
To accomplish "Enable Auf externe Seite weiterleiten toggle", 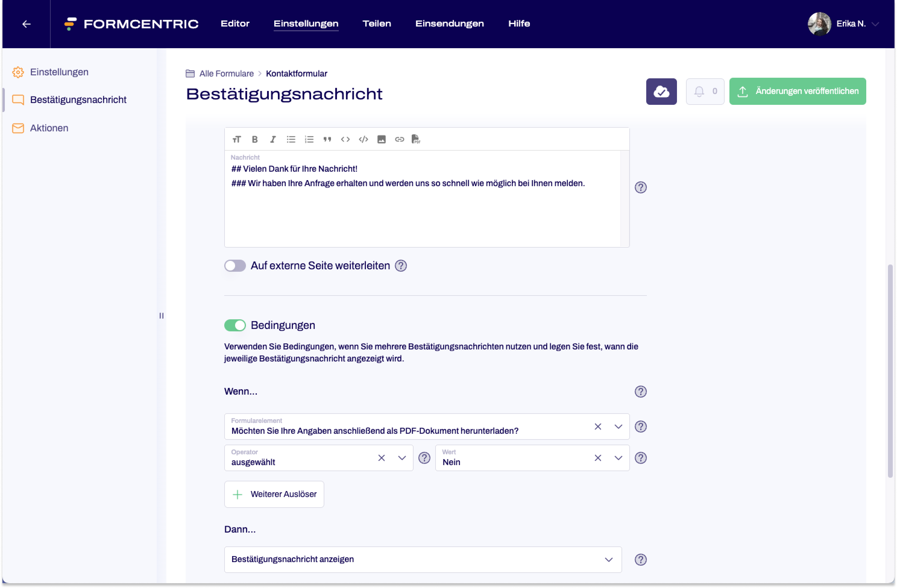I will point(235,266).
